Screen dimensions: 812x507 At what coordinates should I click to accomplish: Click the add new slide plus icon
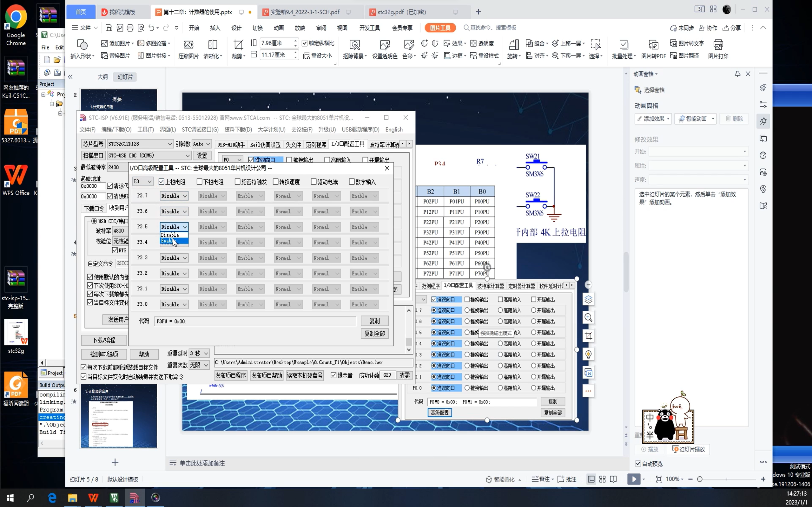pos(115,462)
